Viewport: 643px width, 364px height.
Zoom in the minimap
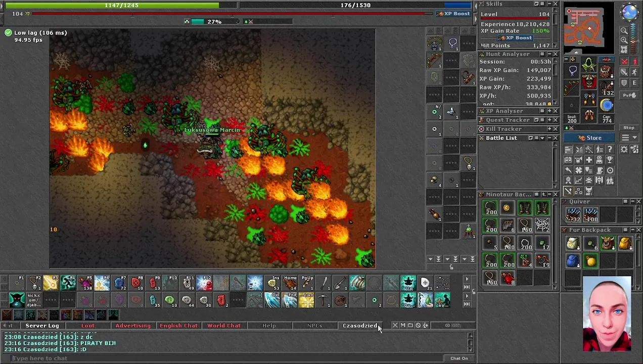coord(624,40)
